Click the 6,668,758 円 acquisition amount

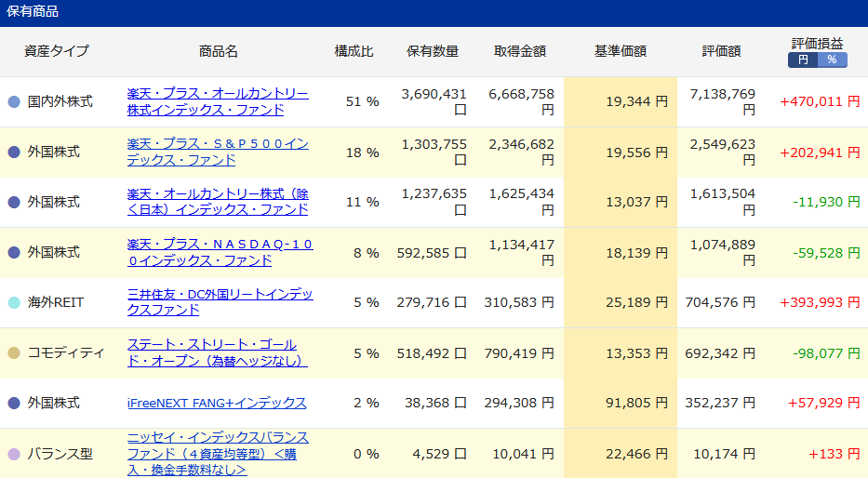point(522,101)
